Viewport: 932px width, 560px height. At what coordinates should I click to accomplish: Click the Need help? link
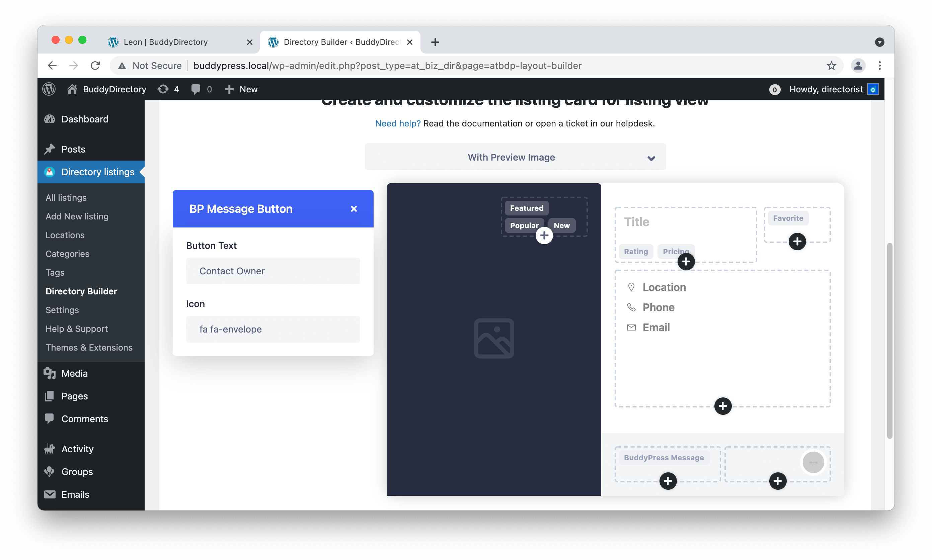397,123
